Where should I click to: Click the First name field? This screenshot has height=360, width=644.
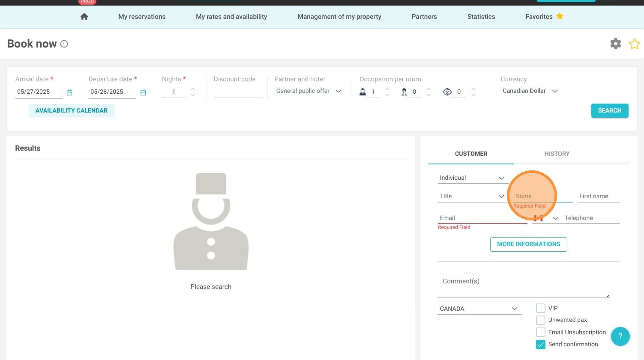coord(598,196)
